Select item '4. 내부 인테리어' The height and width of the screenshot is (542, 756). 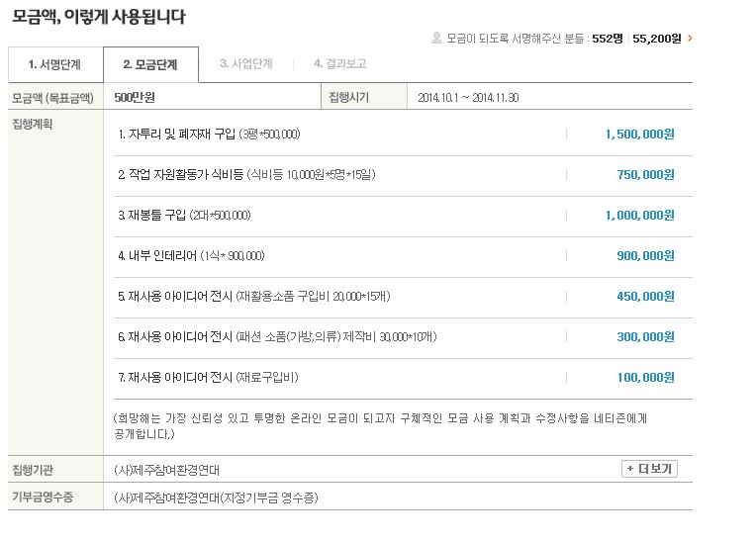click(x=157, y=255)
